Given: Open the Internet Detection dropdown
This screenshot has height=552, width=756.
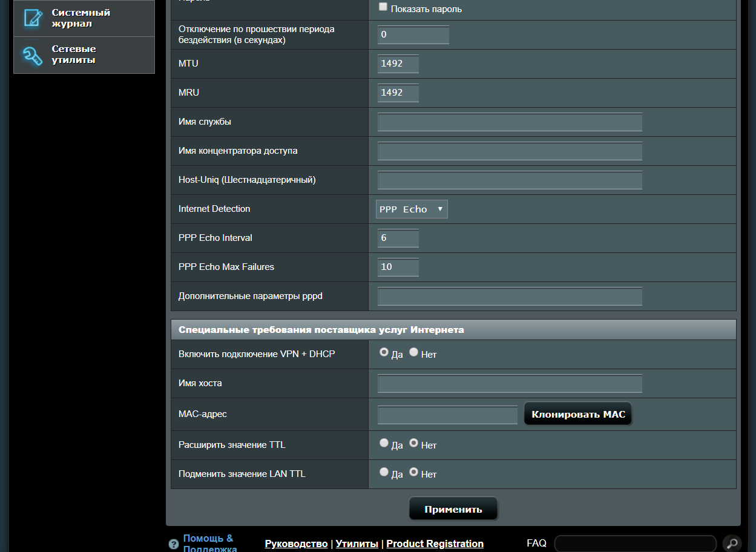Looking at the screenshot, I should tap(412, 209).
